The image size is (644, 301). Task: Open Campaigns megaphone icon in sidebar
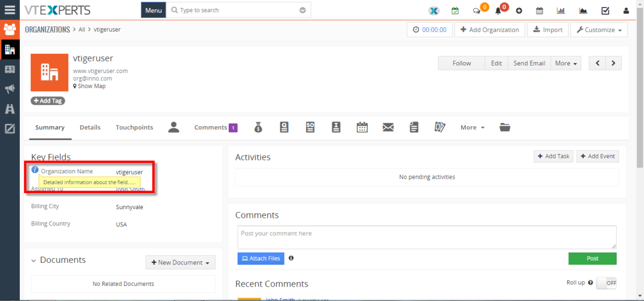[10, 89]
